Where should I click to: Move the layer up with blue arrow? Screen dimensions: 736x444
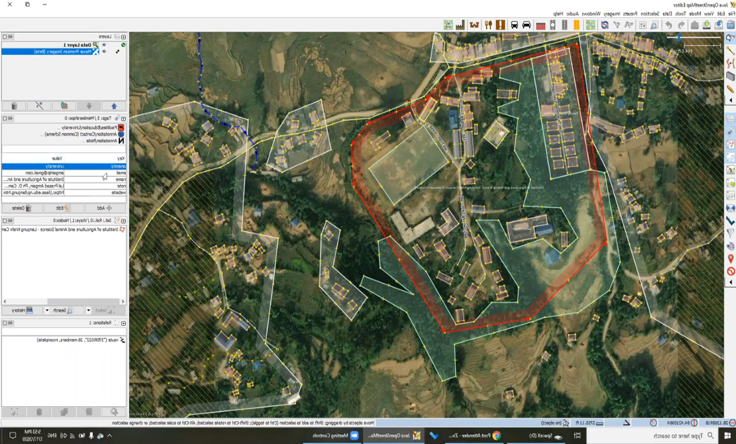pyautogui.click(x=114, y=106)
